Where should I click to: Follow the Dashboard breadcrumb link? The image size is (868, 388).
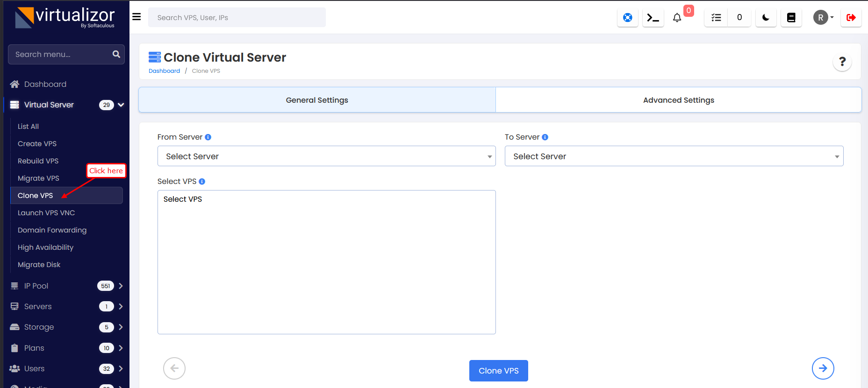pos(164,71)
